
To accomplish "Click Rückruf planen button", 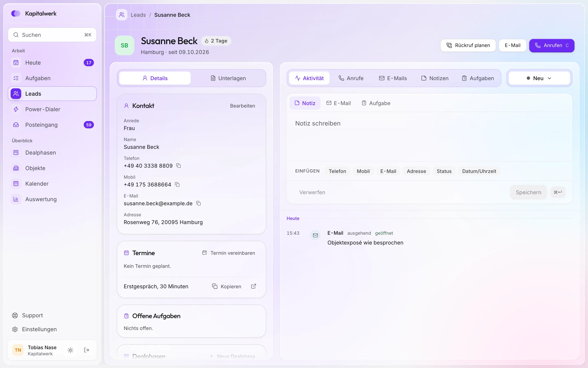I will pos(468,46).
